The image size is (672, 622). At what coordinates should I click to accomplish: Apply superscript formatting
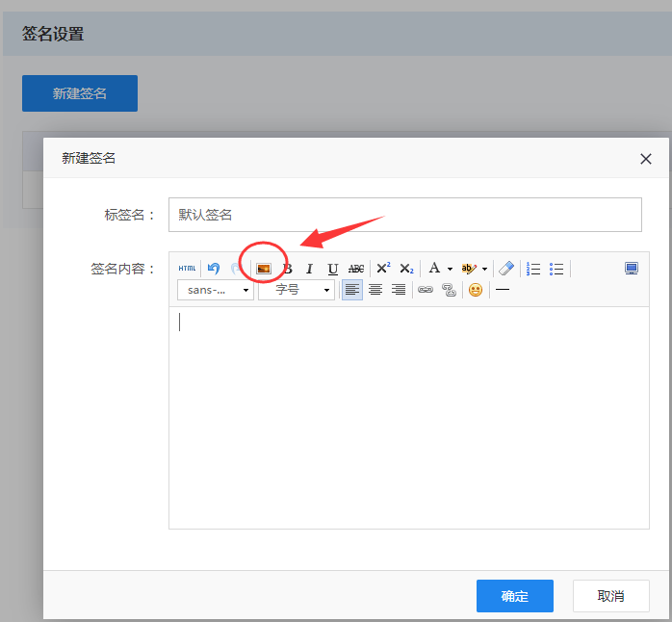click(x=383, y=269)
